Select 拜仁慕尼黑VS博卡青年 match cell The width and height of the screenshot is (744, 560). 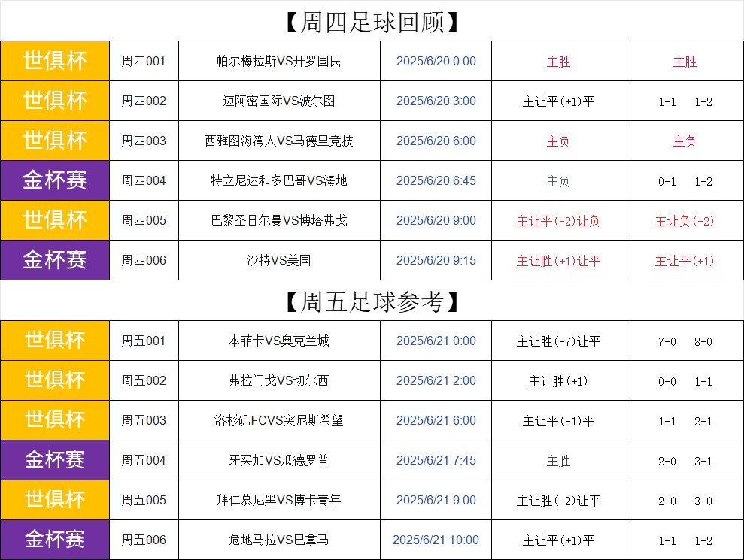pos(279,501)
